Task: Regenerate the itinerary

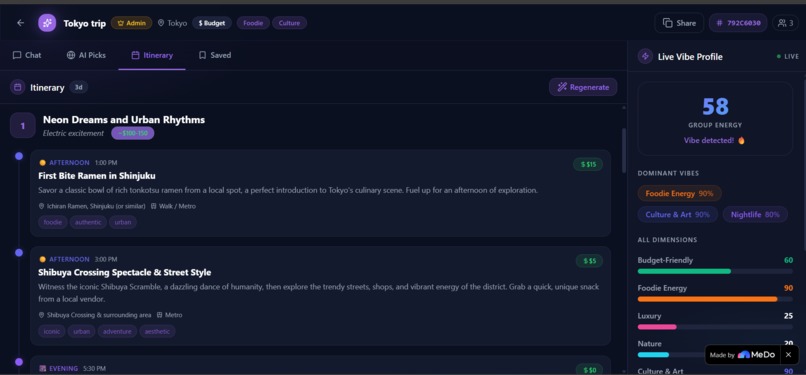Action: (x=583, y=87)
